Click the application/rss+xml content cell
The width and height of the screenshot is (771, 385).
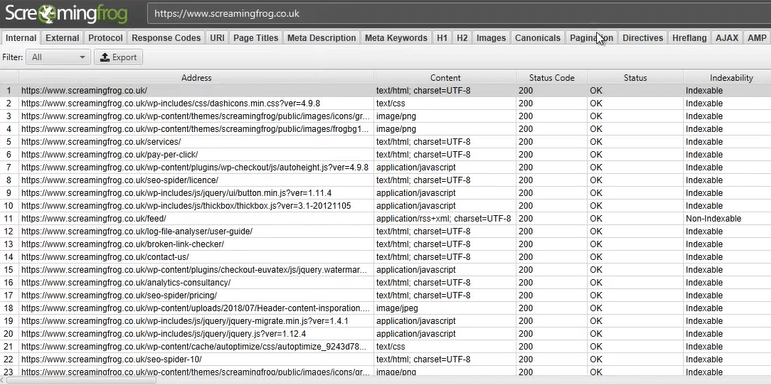pos(444,218)
